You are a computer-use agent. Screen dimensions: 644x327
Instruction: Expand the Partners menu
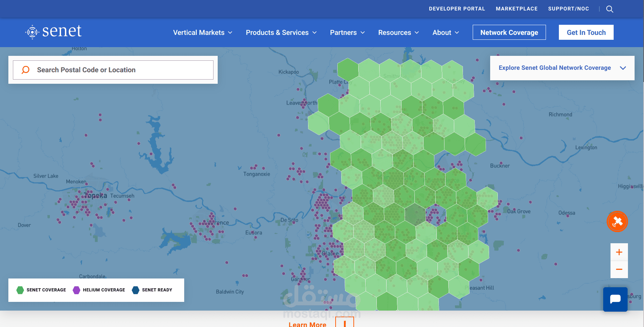point(347,32)
